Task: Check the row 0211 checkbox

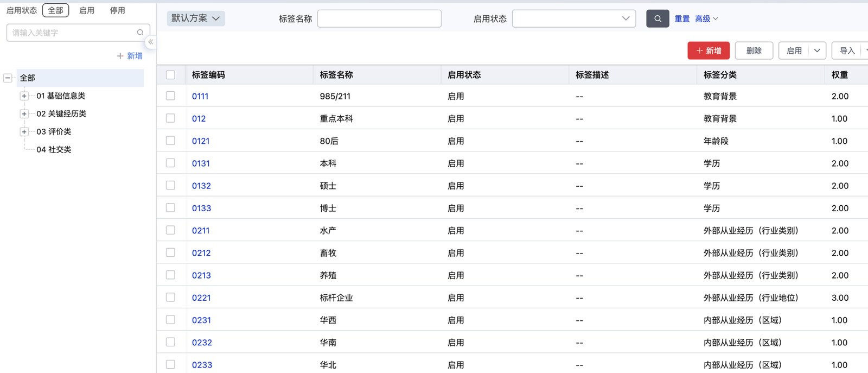Action: 170,230
